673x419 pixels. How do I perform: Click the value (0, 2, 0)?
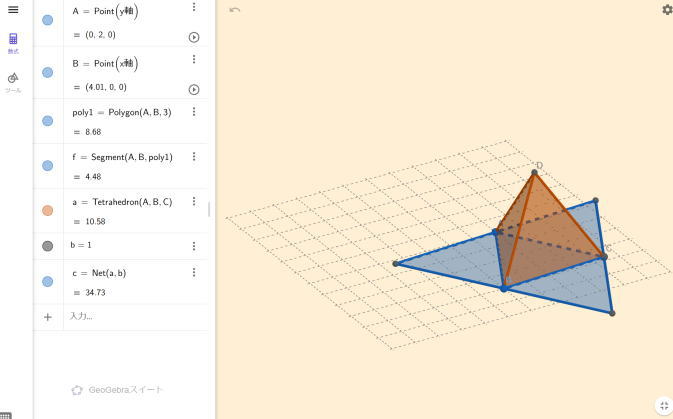click(100, 35)
